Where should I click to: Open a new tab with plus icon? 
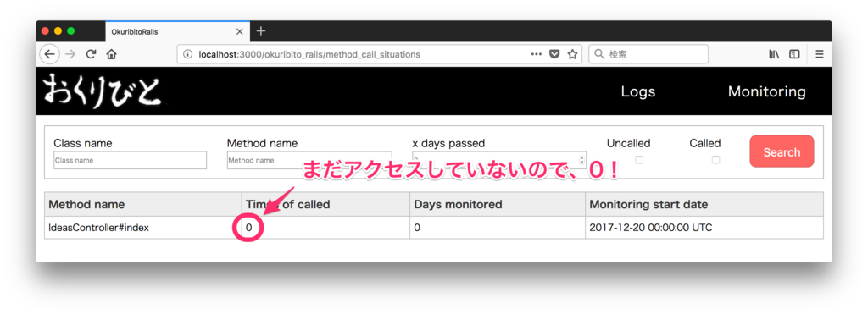click(261, 31)
